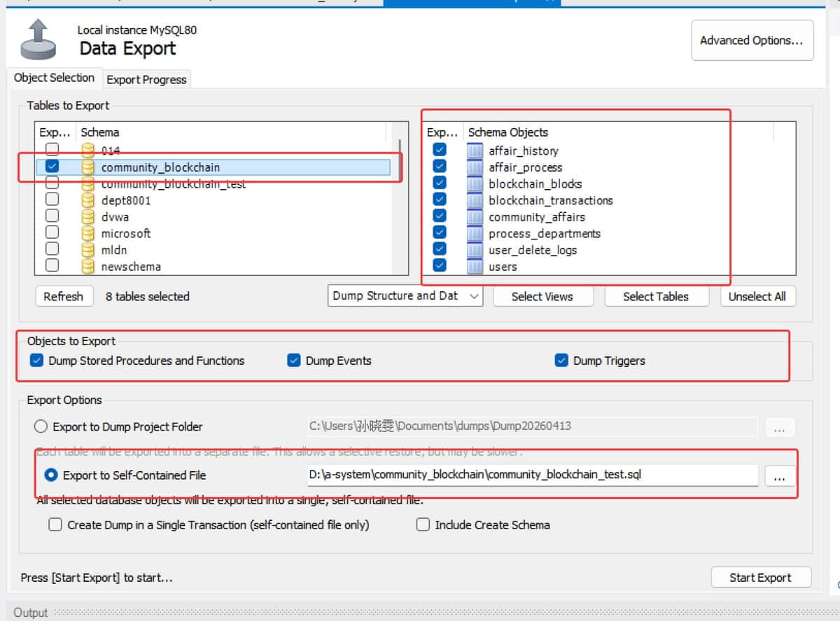This screenshot has width=840, height=621.
Task: Click the self-contained file path field
Action: [x=532, y=475]
